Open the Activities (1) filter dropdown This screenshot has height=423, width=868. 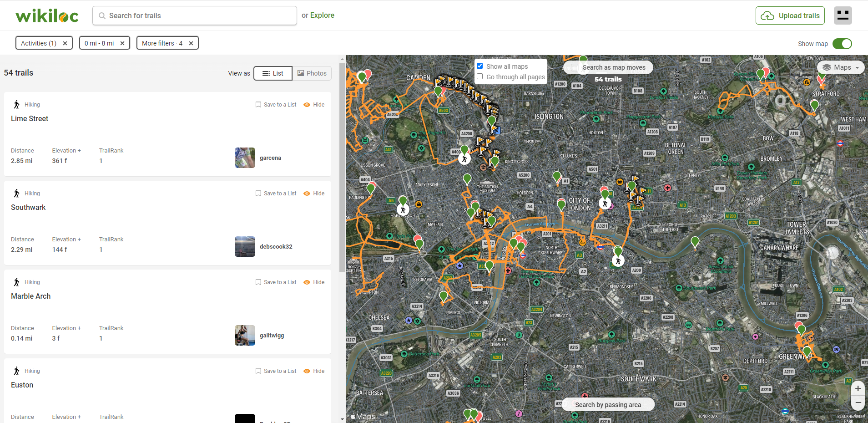coord(39,43)
